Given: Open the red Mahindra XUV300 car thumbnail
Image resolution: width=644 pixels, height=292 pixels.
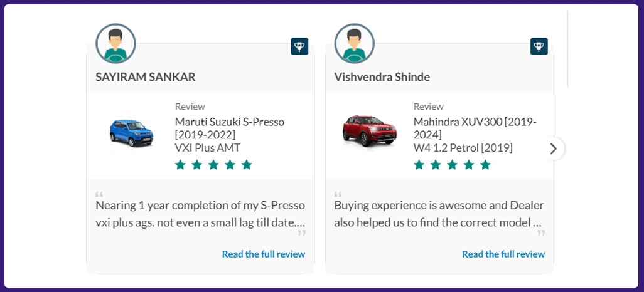Looking at the screenshot, I should pyautogui.click(x=370, y=132).
